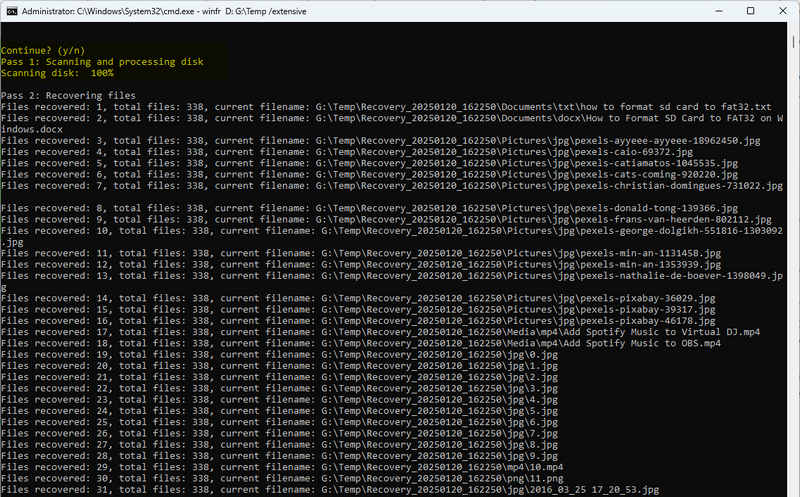Click the 'Pass 2: Recovering files' line

(68, 95)
